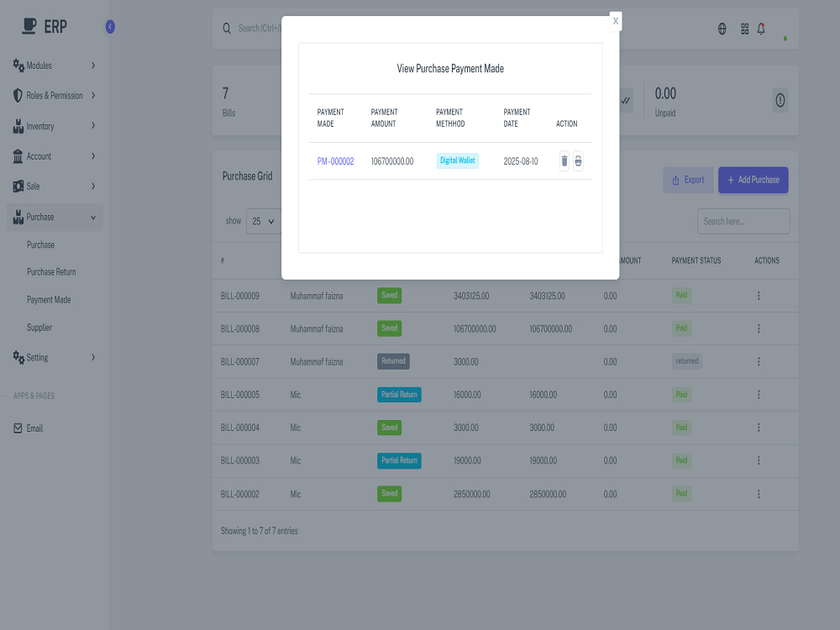
Task: Click the Payment Date column header
Action: 517,118
